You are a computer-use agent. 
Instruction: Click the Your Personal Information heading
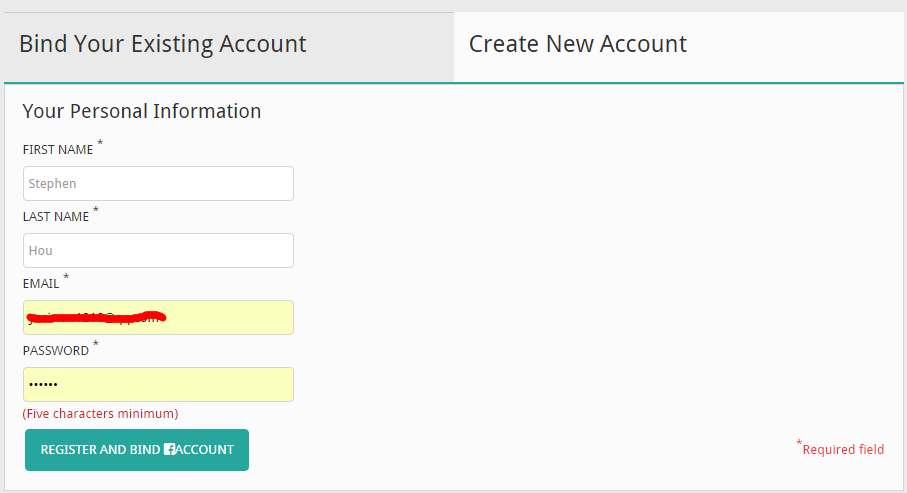pyautogui.click(x=142, y=111)
